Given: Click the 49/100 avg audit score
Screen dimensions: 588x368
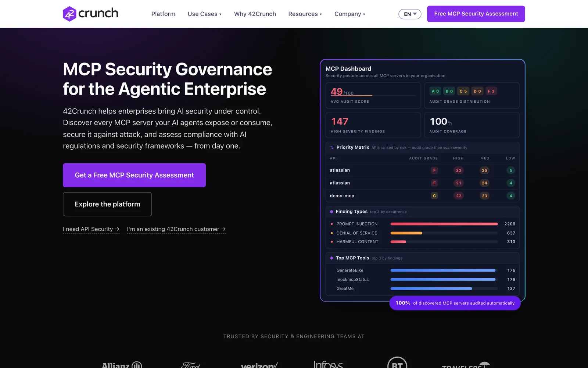Looking at the screenshot, I should [342, 92].
